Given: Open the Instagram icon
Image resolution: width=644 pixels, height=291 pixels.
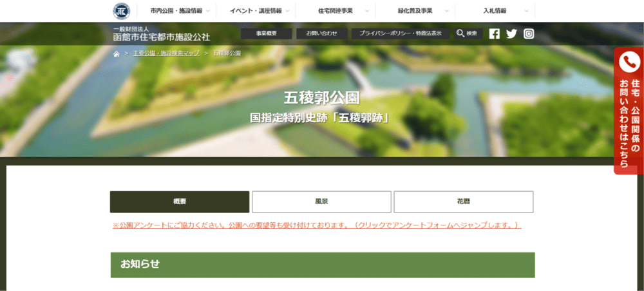Looking at the screenshot, I should (529, 33).
